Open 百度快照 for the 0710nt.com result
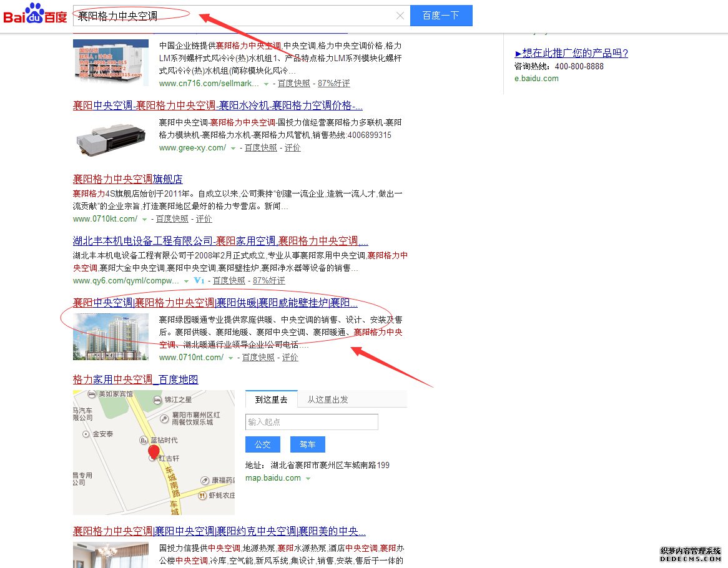The image size is (728, 568). pyautogui.click(x=258, y=357)
